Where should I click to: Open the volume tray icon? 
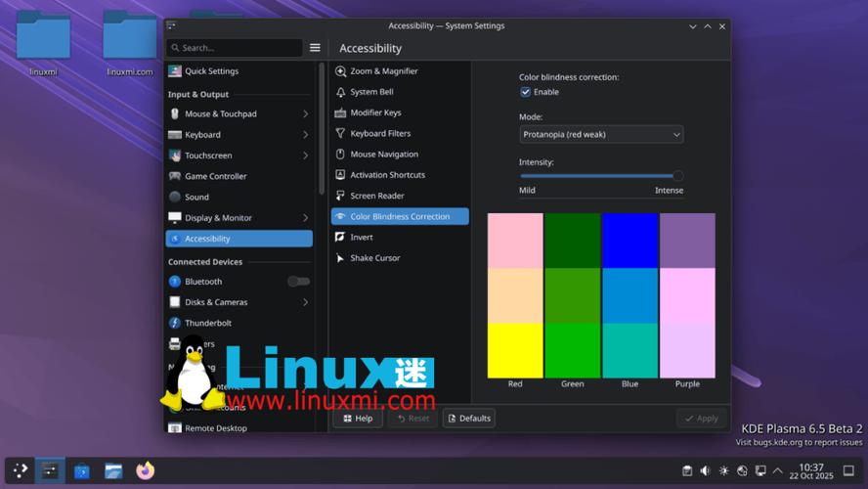706,470
